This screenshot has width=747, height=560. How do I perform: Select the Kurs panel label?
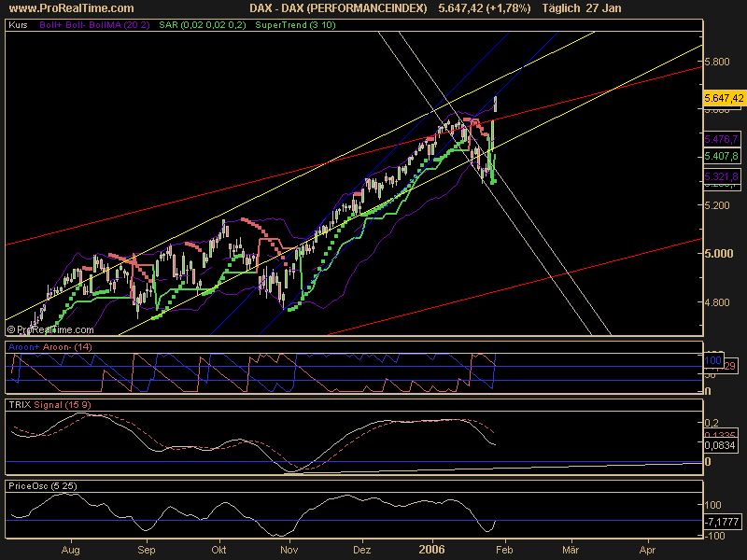point(18,25)
